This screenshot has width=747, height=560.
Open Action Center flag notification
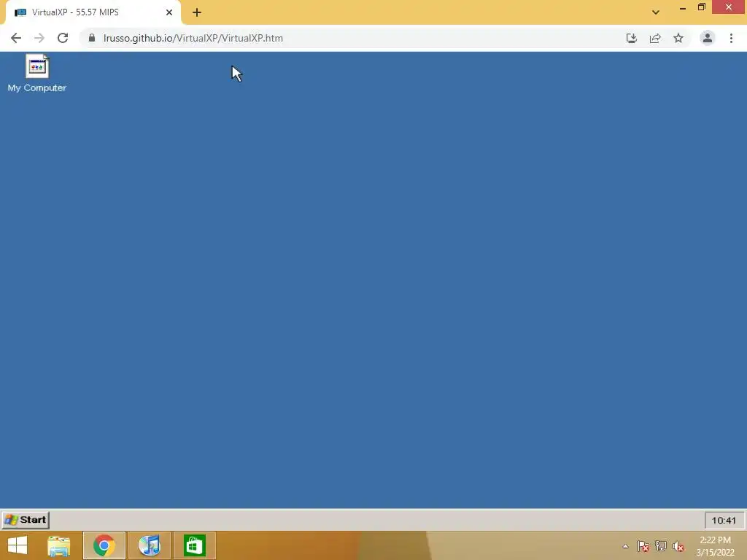tap(643, 546)
